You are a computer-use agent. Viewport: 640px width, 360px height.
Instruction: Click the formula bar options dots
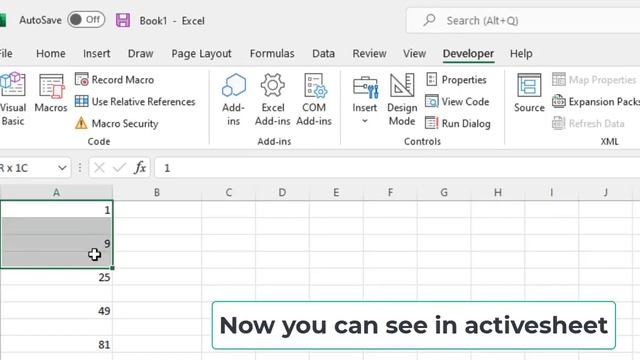click(80, 168)
